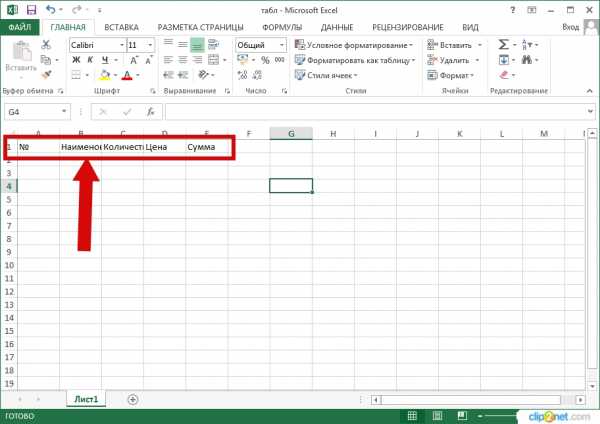The image size is (600, 424).
Task: Apply the red font color
Action: click(127, 75)
